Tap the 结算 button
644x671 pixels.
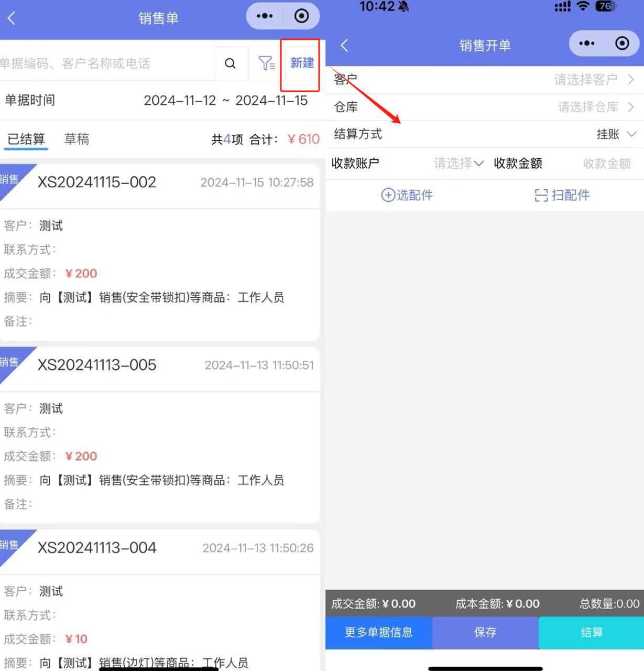click(x=591, y=632)
